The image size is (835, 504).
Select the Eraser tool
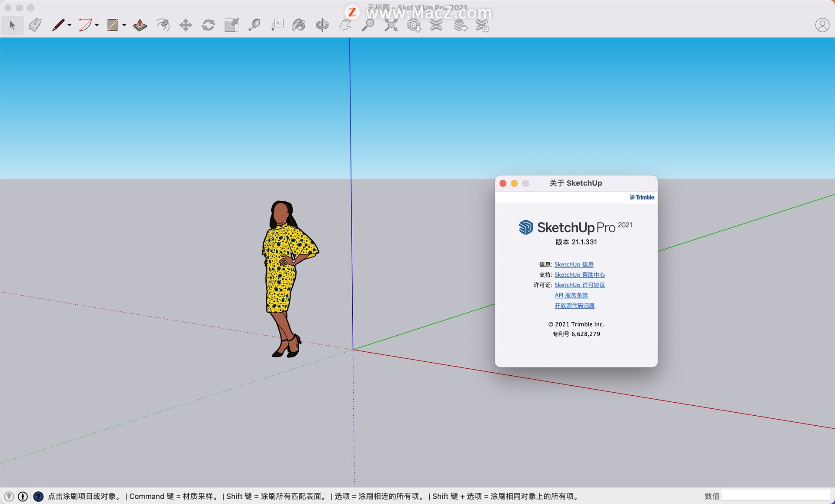point(35,25)
